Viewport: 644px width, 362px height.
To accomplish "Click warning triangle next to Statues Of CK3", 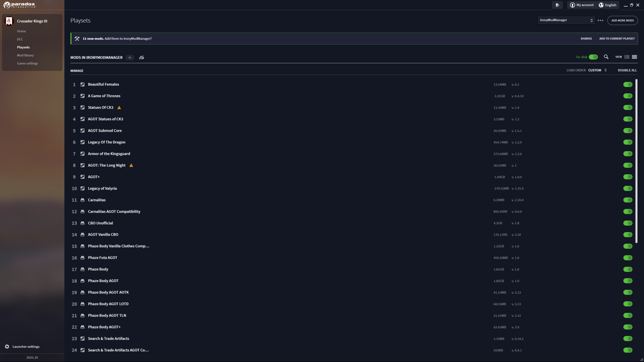I will tap(119, 108).
